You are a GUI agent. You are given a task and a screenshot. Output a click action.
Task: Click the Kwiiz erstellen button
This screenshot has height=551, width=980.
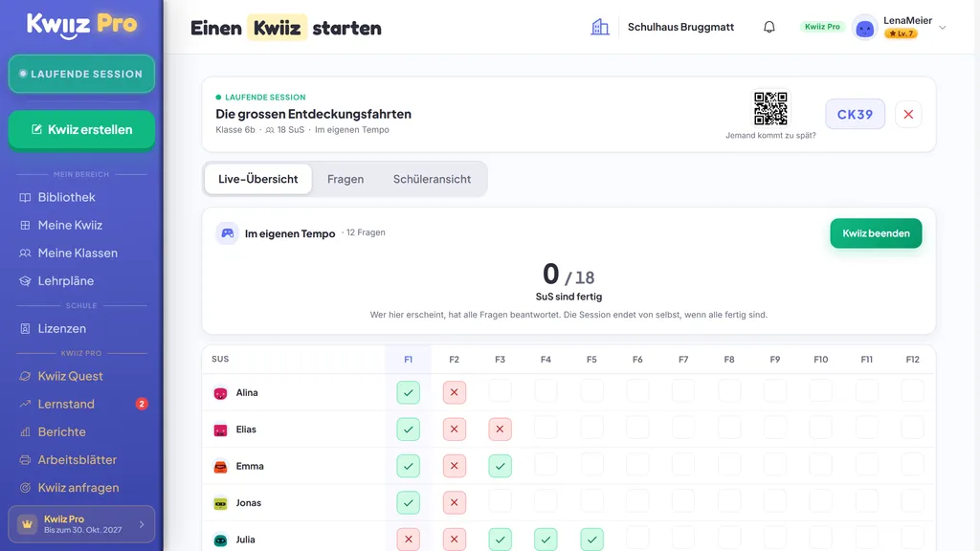point(81,130)
